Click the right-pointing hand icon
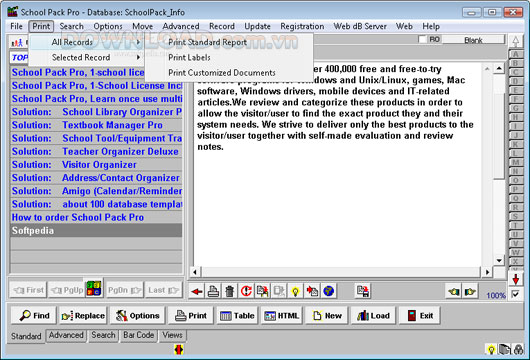 point(470,291)
